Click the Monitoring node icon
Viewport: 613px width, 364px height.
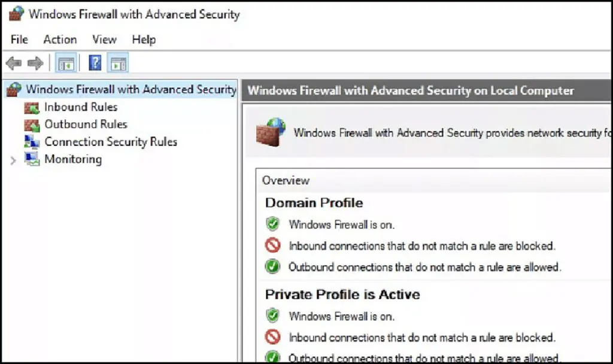[31, 159]
